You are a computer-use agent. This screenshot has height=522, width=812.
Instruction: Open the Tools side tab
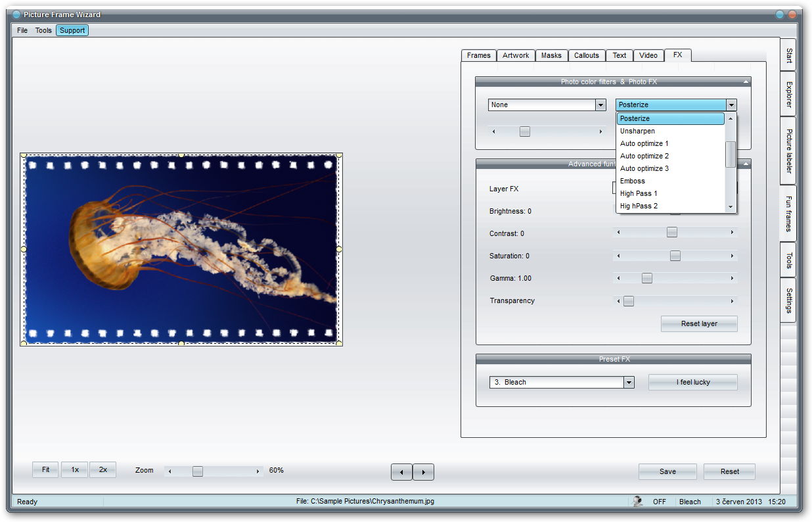point(788,260)
